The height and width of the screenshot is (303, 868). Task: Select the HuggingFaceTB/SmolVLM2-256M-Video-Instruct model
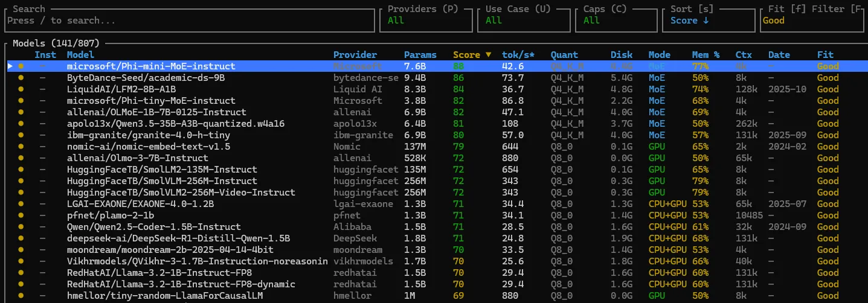coord(181,193)
